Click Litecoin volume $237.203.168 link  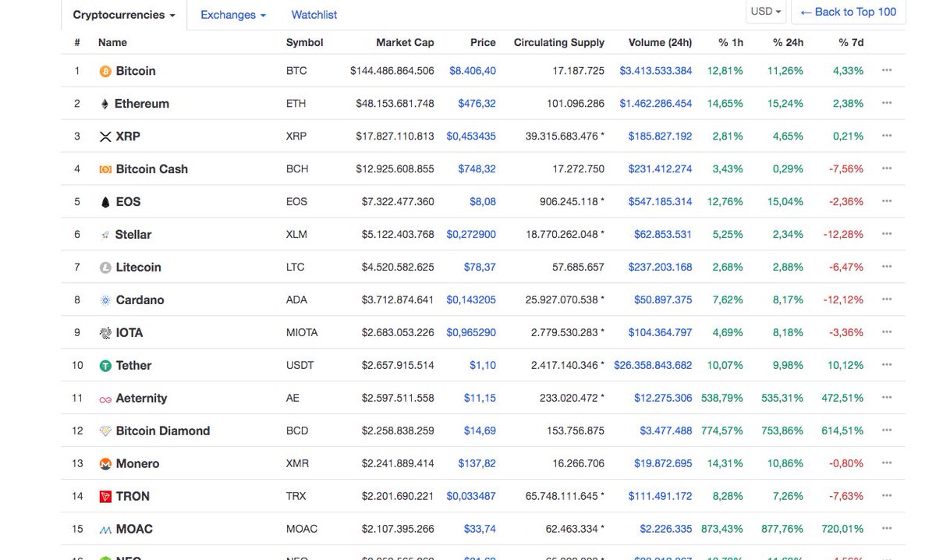click(x=661, y=268)
